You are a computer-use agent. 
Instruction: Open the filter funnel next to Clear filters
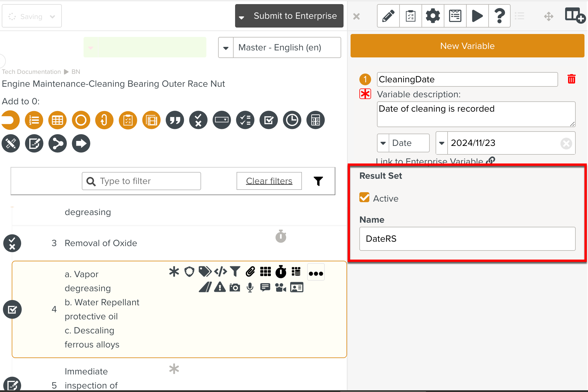318,181
